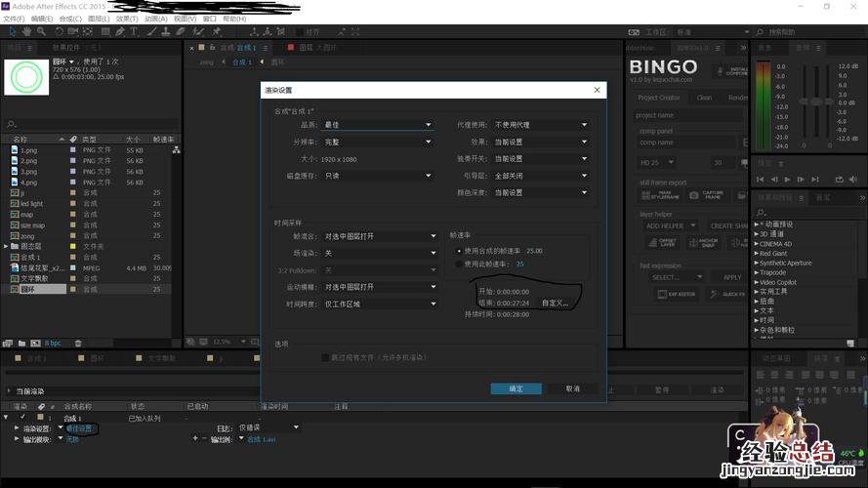Screen dimensions: 868x488
Task: Open the 文件(F) menu
Action: point(15,19)
